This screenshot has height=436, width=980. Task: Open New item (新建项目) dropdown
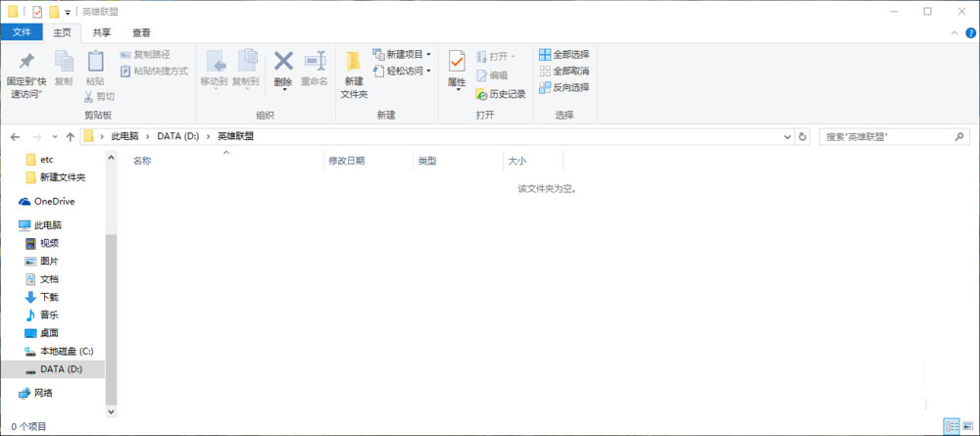click(x=401, y=54)
